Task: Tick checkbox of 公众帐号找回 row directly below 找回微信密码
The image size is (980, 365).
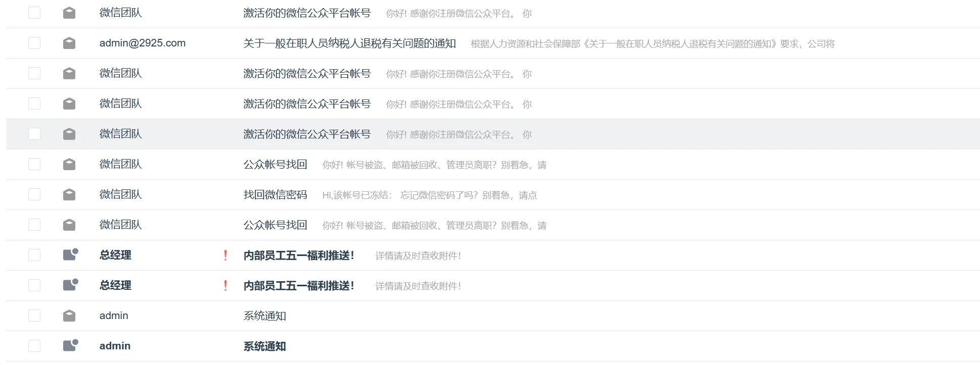Action: pos(34,225)
